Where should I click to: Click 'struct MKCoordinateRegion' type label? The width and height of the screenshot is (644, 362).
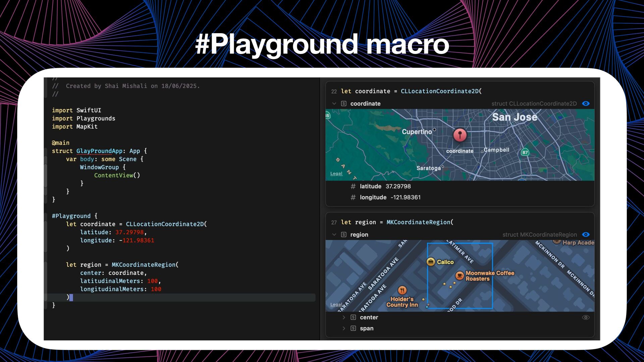(540, 235)
